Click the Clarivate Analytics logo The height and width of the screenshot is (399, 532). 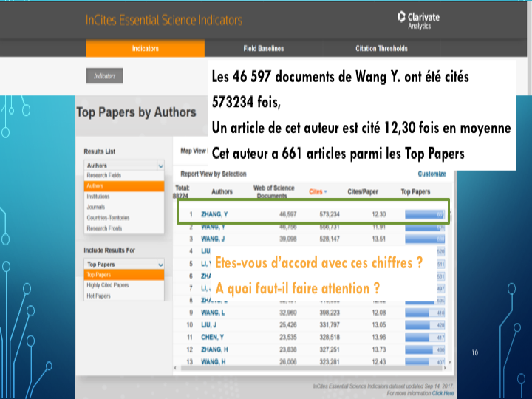click(418, 20)
